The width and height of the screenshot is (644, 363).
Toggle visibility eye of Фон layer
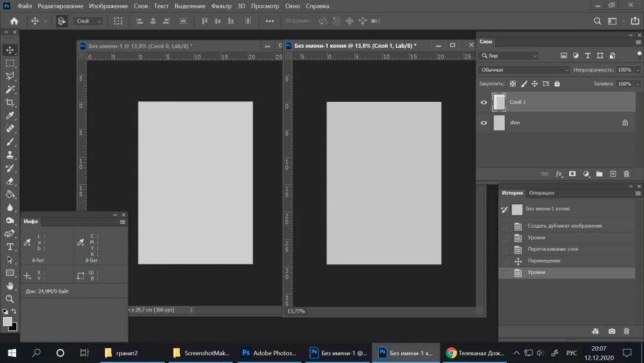pos(484,123)
